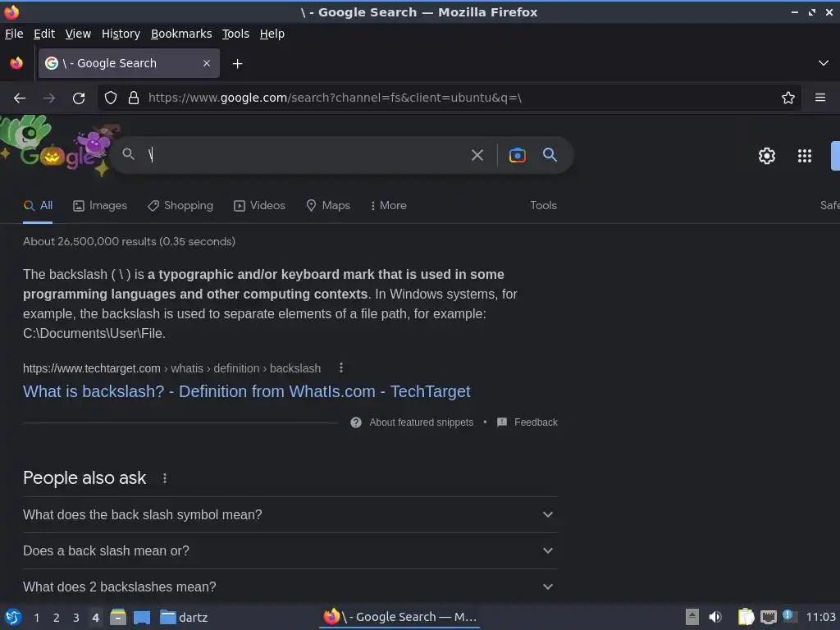
Task: Search by image with camera icon
Action: 517,155
